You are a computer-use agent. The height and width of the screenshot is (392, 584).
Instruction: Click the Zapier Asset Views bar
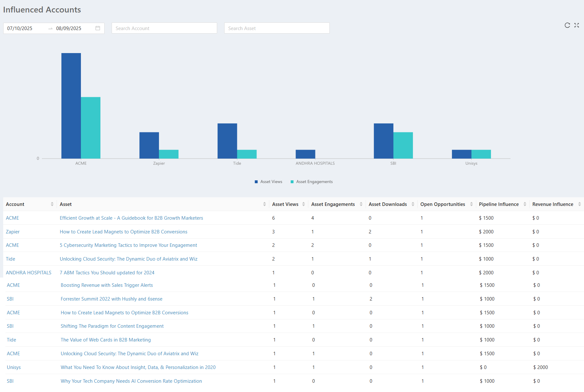pyautogui.click(x=149, y=145)
